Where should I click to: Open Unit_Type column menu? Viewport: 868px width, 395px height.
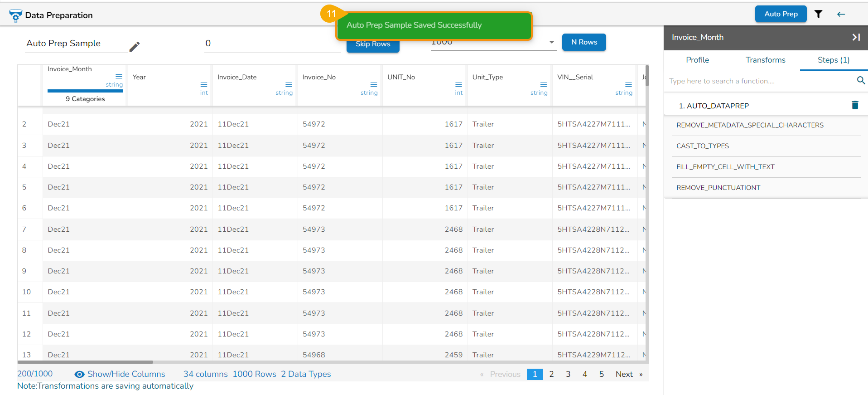click(544, 85)
